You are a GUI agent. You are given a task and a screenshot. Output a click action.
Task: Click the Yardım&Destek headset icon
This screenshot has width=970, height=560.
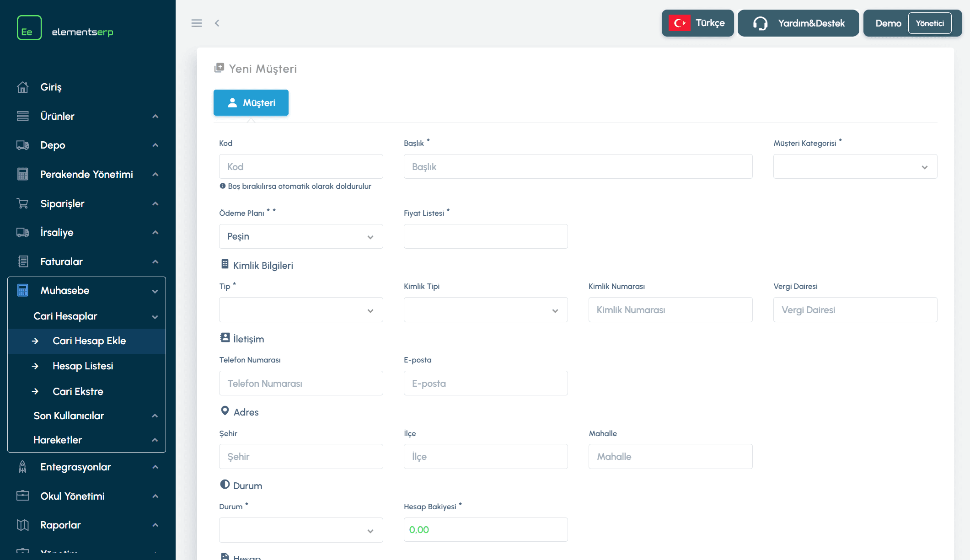click(760, 23)
